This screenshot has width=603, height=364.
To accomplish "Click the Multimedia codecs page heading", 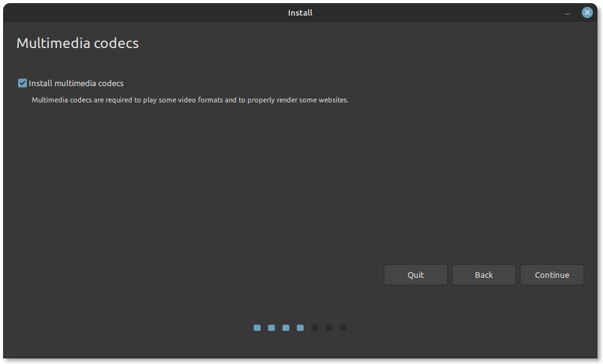I will 77,43.
